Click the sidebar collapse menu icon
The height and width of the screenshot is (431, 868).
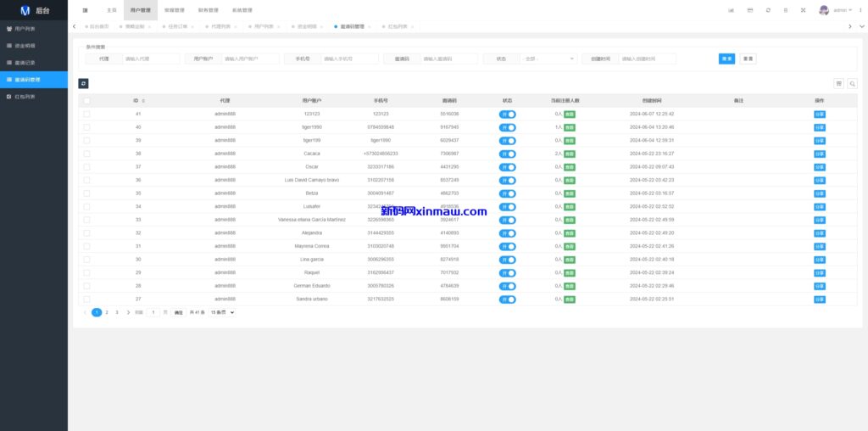coord(85,10)
